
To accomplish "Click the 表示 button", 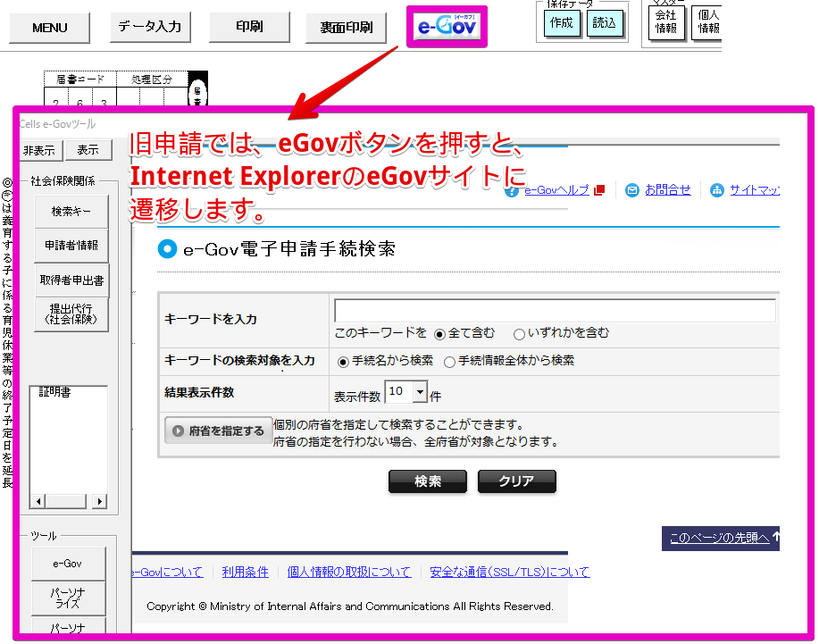I will (88, 150).
